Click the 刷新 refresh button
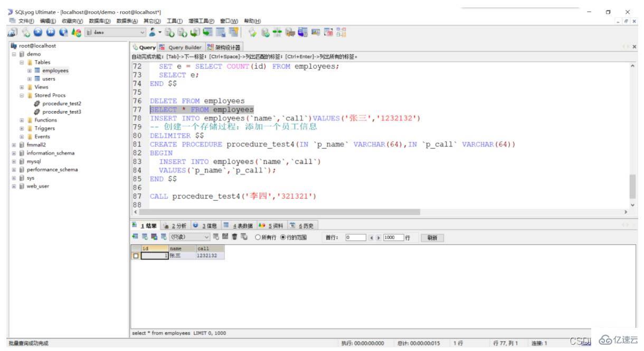Screen dimensions: 644x351 pos(431,238)
